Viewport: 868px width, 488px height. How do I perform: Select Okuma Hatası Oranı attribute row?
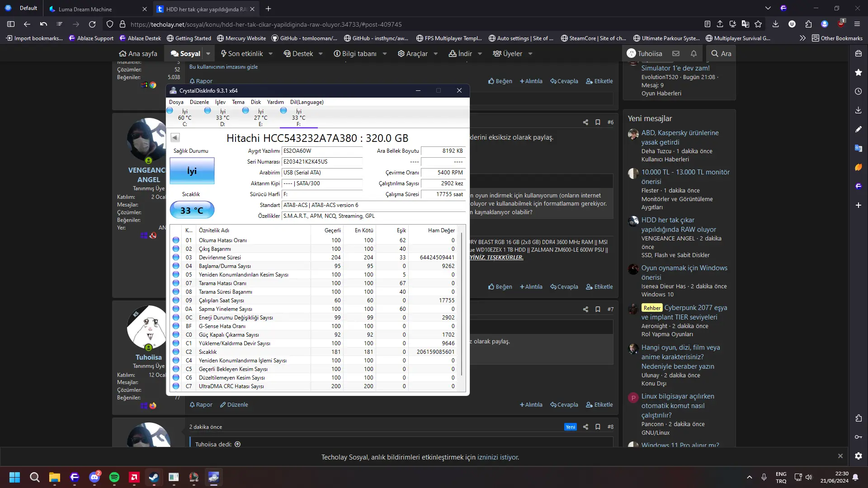pos(314,240)
